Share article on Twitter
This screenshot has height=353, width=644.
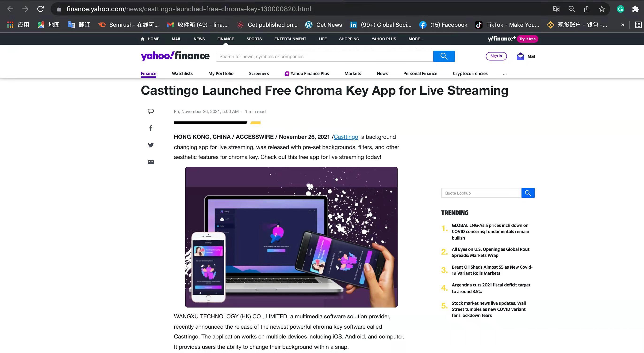[151, 145]
